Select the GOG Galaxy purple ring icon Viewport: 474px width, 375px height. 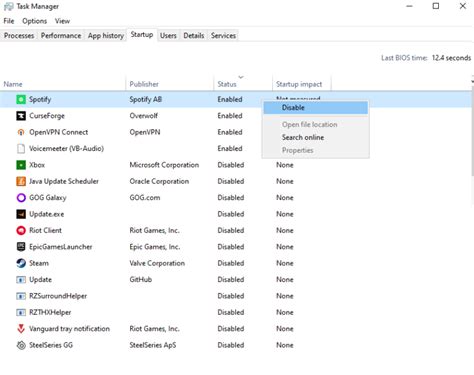pos(21,198)
